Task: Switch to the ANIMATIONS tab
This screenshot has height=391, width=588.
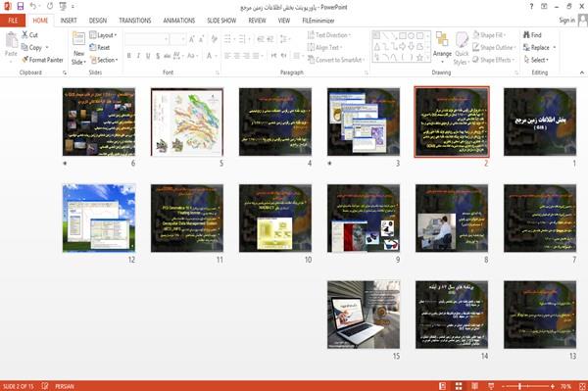Action: tap(179, 21)
